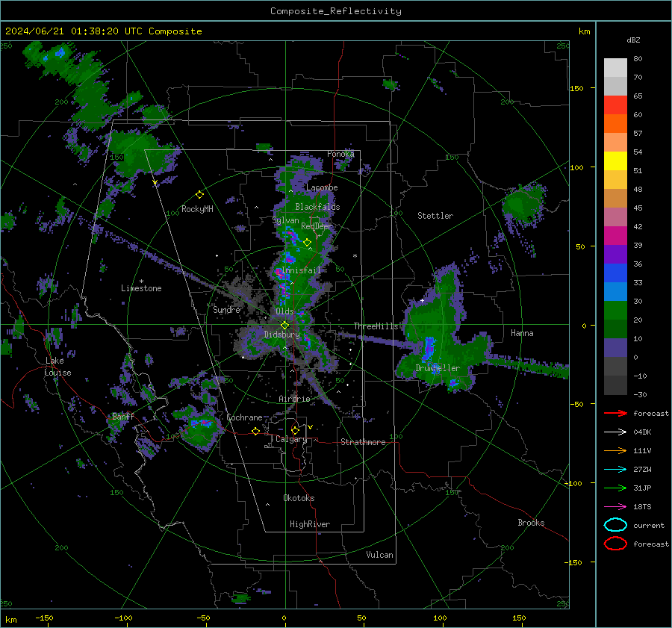Click the Composite_Reflectivity title
This screenshot has height=628, width=672.
(x=336, y=11)
